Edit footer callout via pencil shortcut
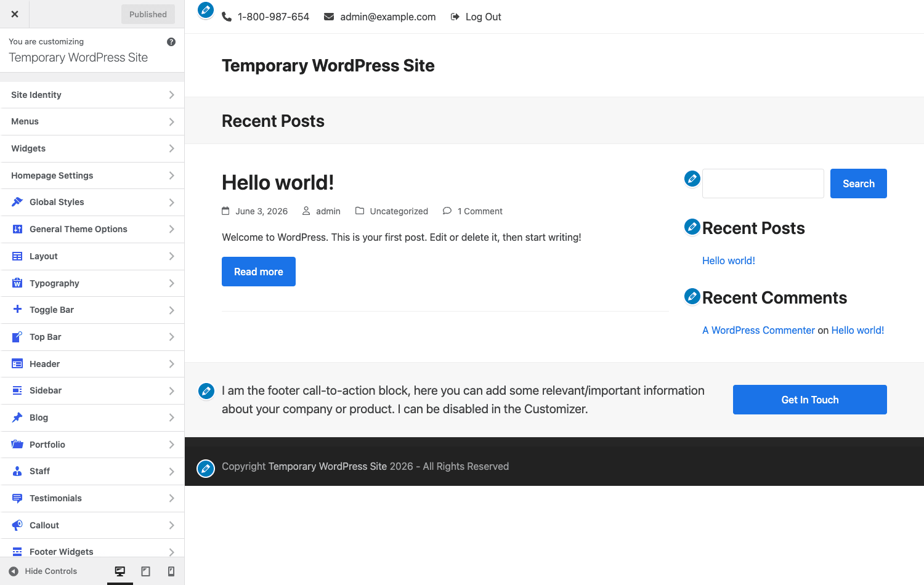The width and height of the screenshot is (924, 585). pos(206,390)
